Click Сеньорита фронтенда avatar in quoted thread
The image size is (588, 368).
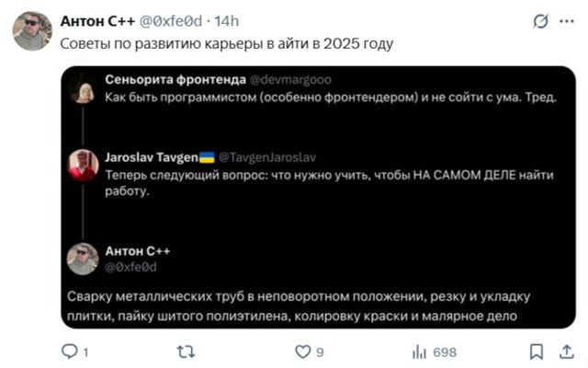click(83, 89)
